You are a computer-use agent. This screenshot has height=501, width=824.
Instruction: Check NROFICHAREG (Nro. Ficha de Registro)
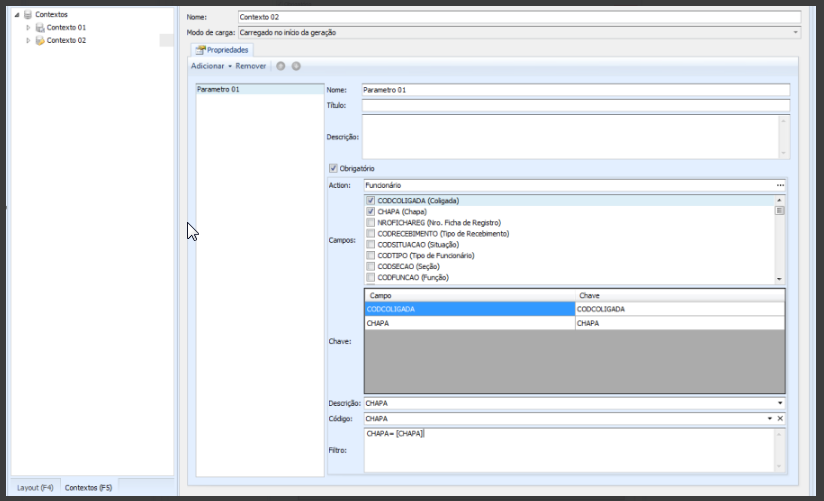(370, 223)
